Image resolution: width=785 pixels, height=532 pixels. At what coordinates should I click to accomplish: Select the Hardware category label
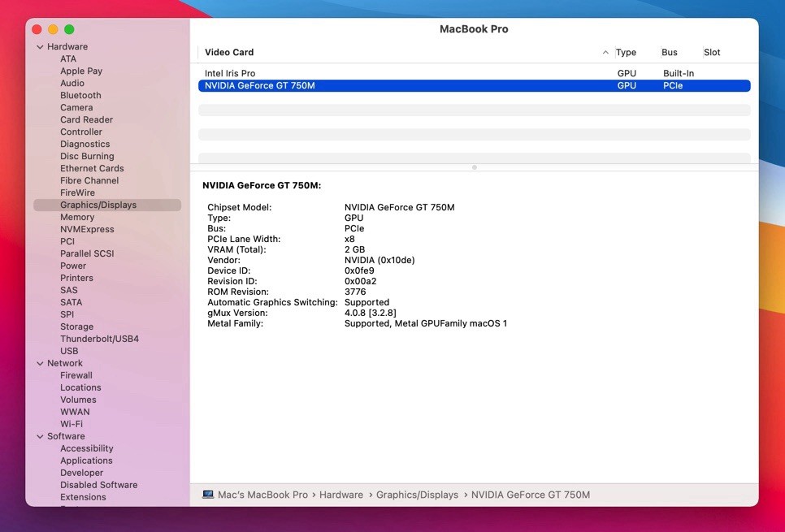coord(67,46)
